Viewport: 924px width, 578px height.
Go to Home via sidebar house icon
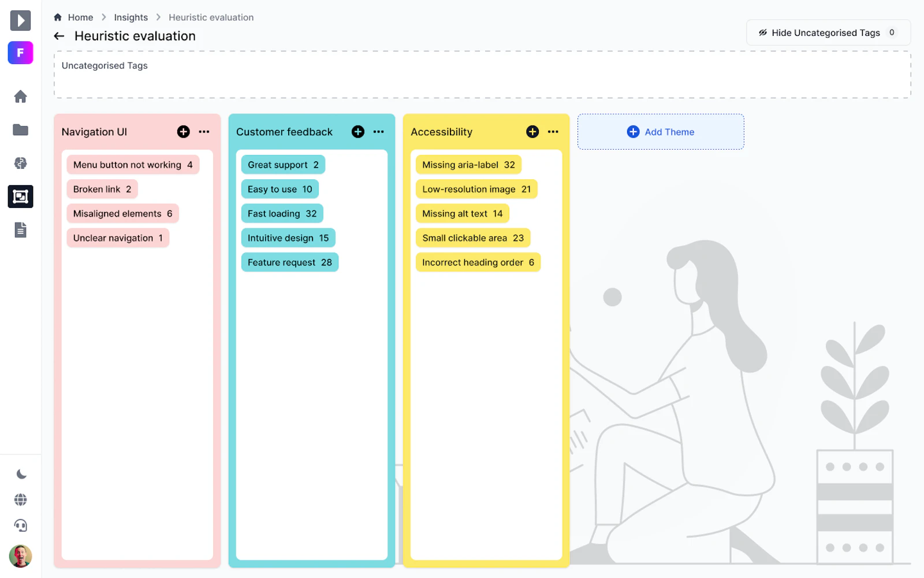pyautogui.click(x=20, y=97)
